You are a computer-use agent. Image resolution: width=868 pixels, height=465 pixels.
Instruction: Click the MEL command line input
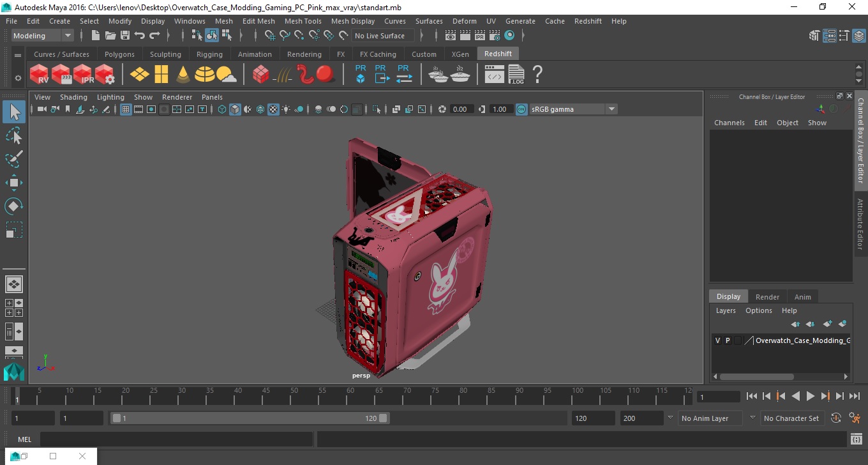tap(176, 439)
